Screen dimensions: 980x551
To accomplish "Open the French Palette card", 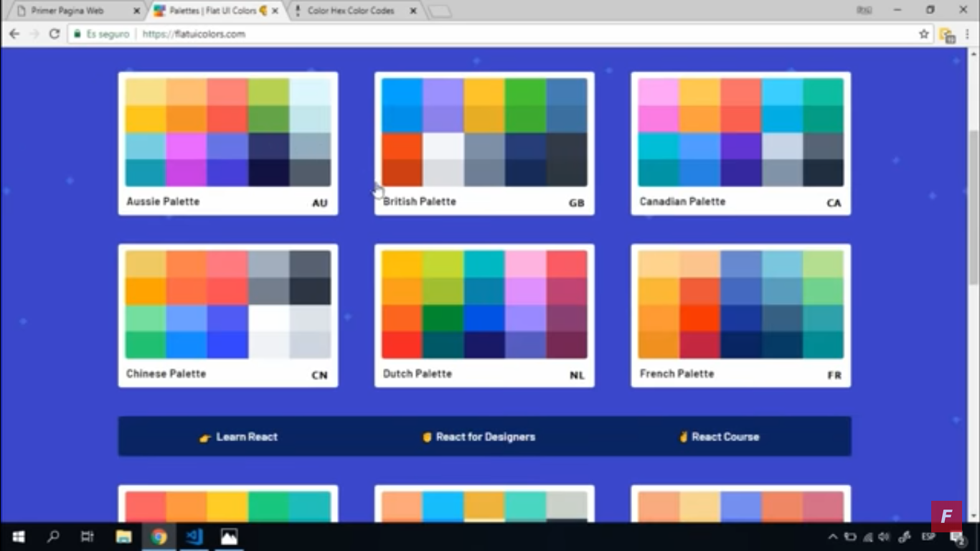I will click(741, 316).
